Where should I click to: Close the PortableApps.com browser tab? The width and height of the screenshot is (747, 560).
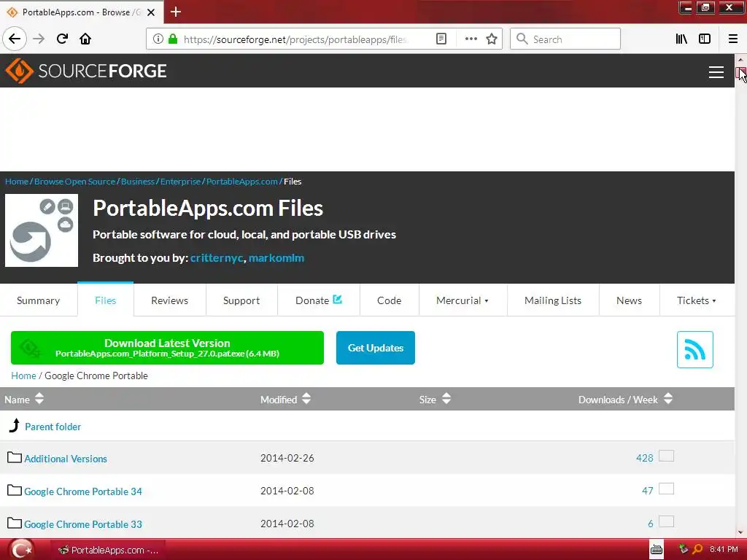click(151, 12)
